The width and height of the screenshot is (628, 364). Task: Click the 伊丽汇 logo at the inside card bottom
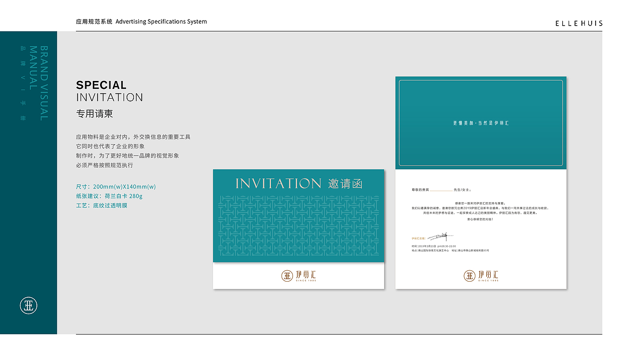[481, 276]
